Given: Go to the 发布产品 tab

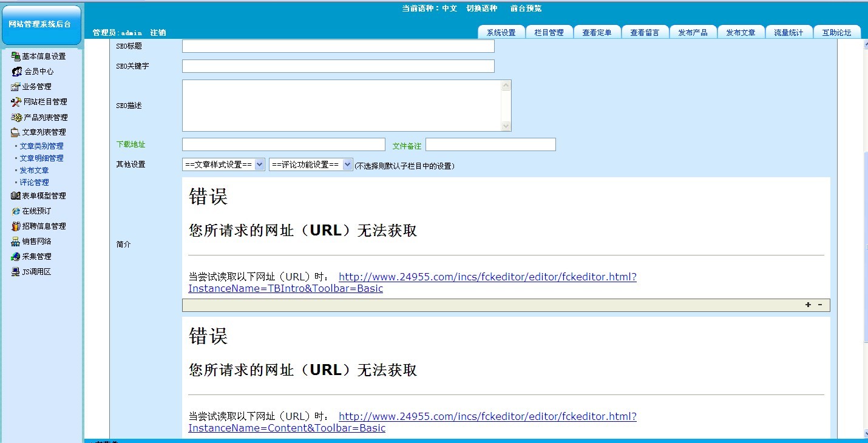Looking at the screenshot, I should [693, 33].
